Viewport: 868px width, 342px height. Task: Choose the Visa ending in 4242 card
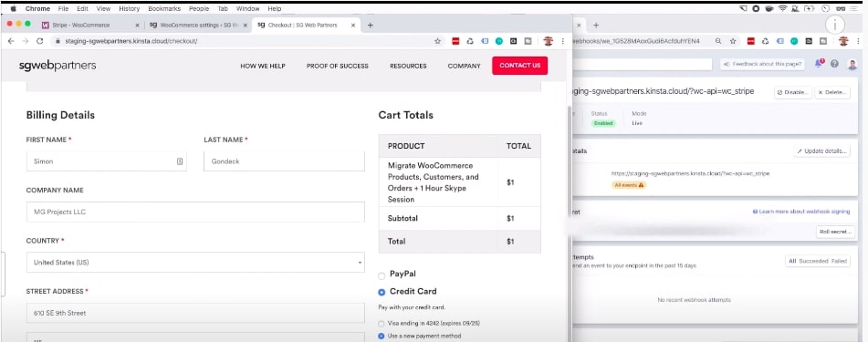tap(381, 324)
